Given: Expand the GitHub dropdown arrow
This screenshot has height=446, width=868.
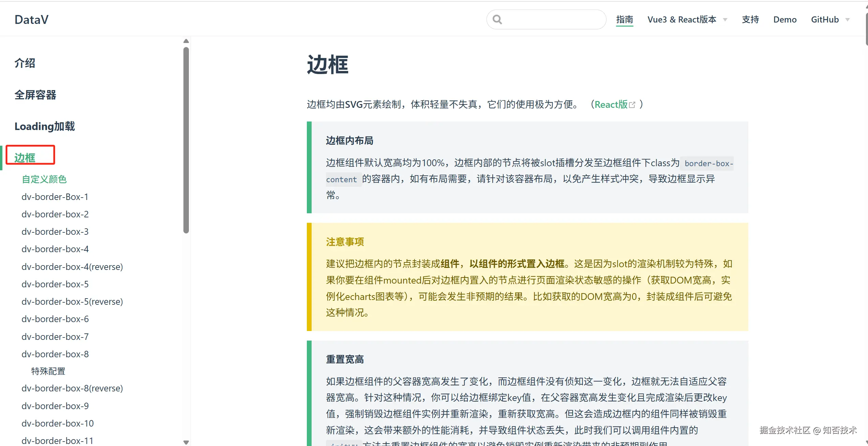Looking at the screenshot, I should (x=848, y=20).
